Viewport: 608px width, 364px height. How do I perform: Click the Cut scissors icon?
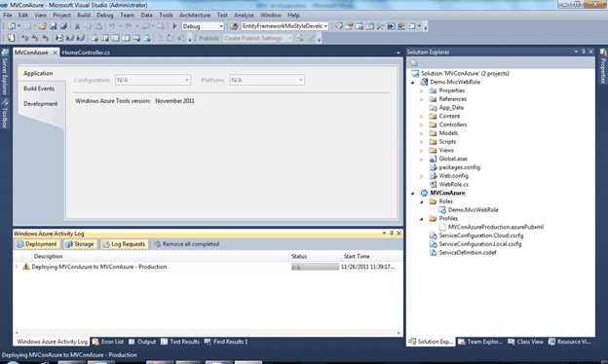77,26
